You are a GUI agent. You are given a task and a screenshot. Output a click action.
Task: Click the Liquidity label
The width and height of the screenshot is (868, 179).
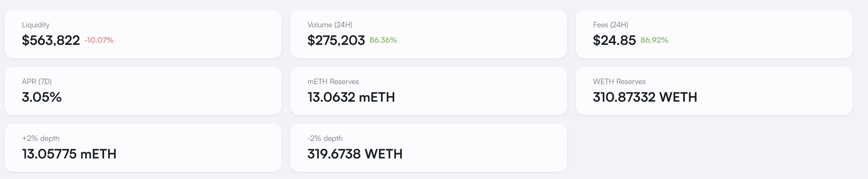click(x=35, y=25)
